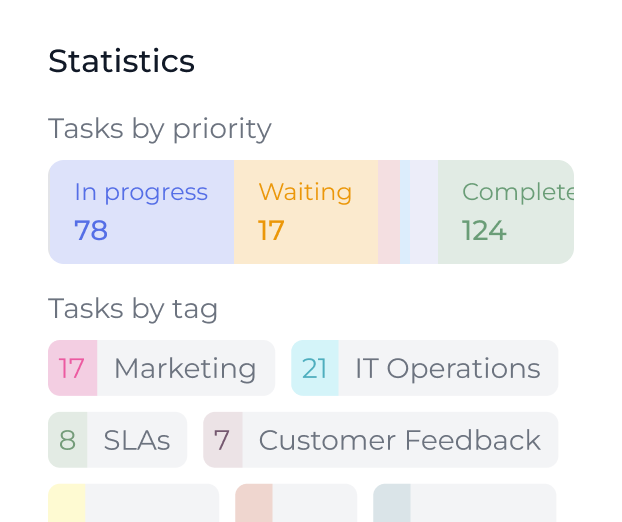This screenshot has height=522, width=622.
Task: Click the Statistics heading
Action: 121,61
